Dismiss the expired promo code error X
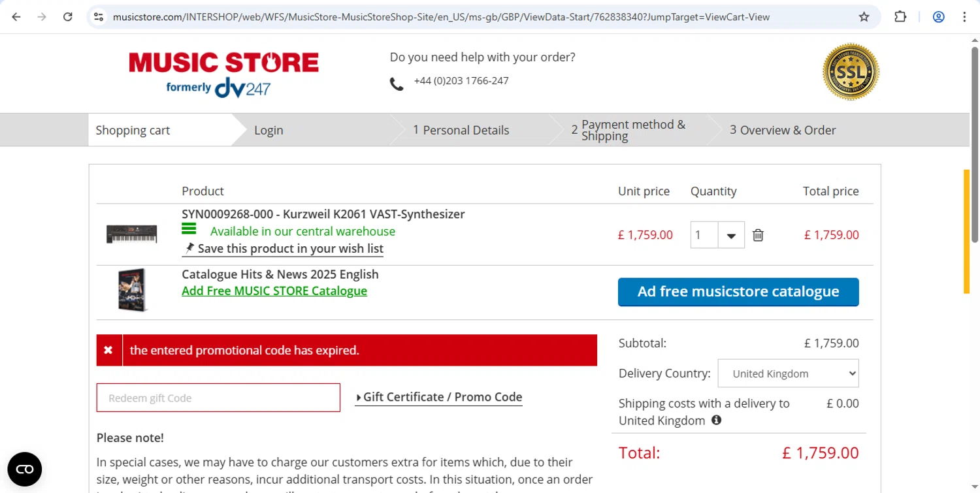Viewport: 980px width, 493px height. point(108,351)
